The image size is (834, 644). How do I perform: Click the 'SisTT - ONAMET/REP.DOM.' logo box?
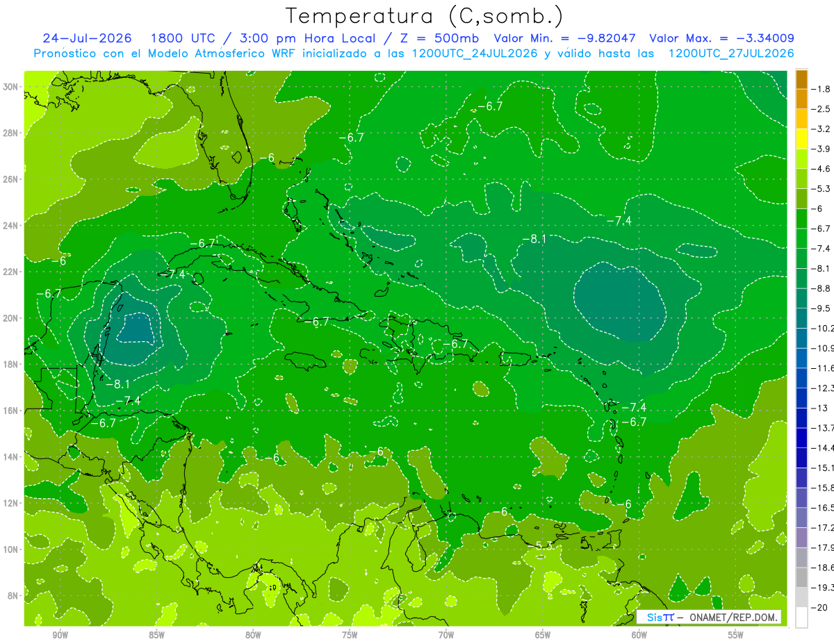pyautogui.click(x=710, y=617)
